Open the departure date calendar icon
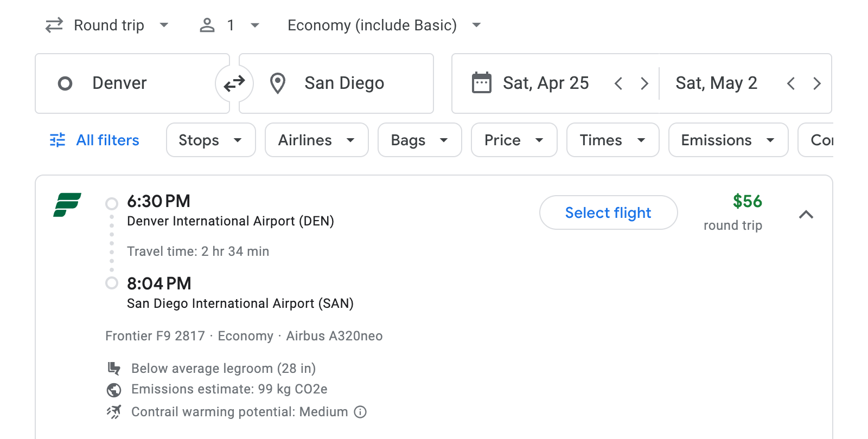Image resolution: width=868 pixels, height=439 pixels. point(482,82)
